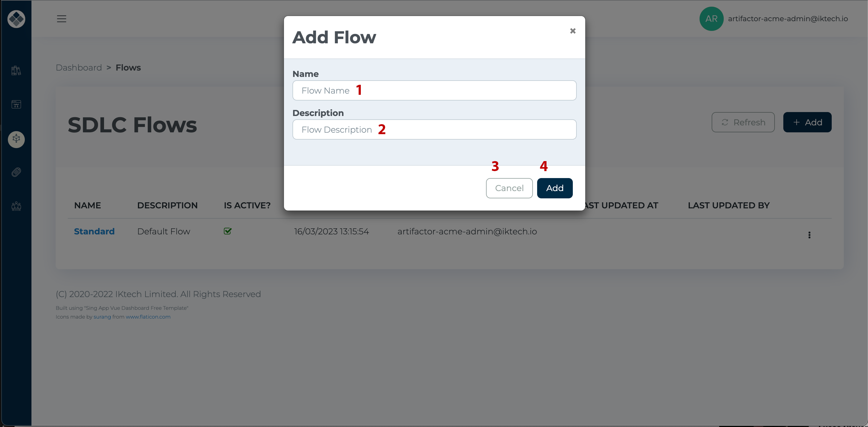Select the pipelines window icon in sidebar
This screenshot has height=427, width=868.
pos(16,104)
